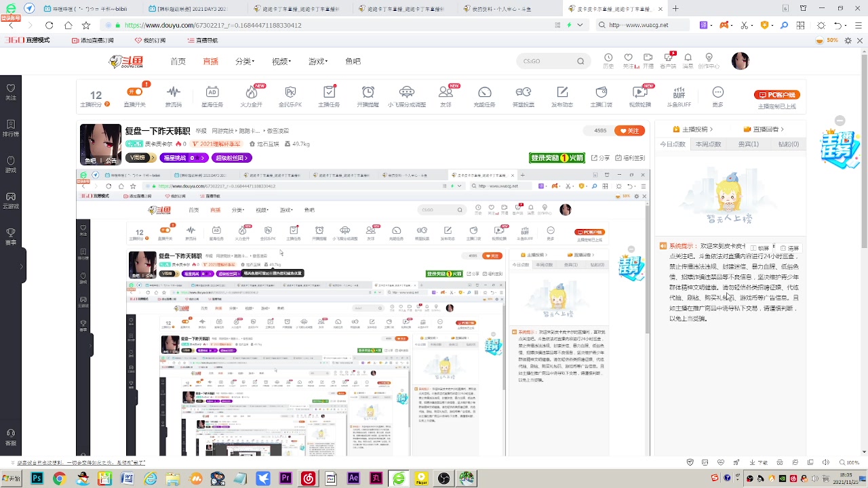868x488 pixels.
Task: Open the 直播 navigation item
Action: click(x=211, y=61)
